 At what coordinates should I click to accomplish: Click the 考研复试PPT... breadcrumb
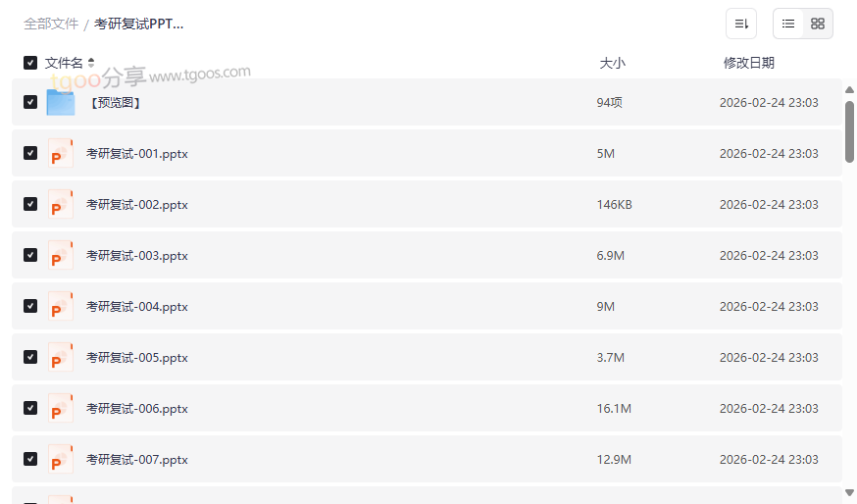tap(138, 24)
